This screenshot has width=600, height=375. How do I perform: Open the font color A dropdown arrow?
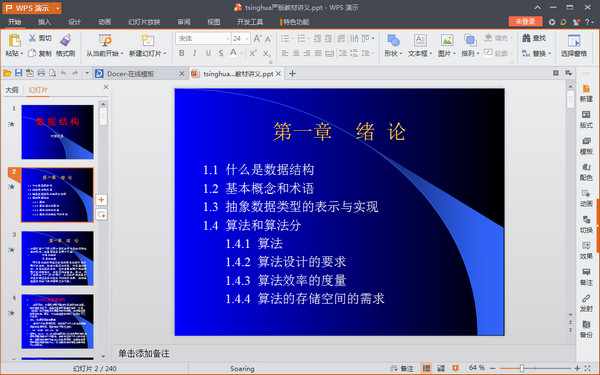coord(240,54)
